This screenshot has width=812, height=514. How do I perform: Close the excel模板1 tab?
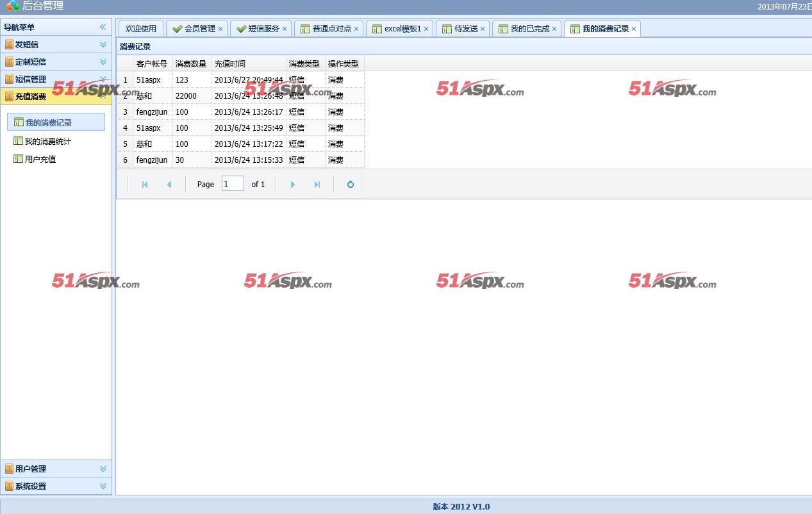(426, 29)
